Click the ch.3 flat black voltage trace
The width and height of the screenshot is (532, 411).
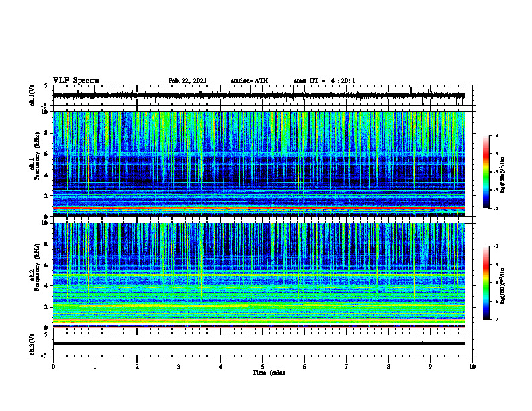point(259,344)
